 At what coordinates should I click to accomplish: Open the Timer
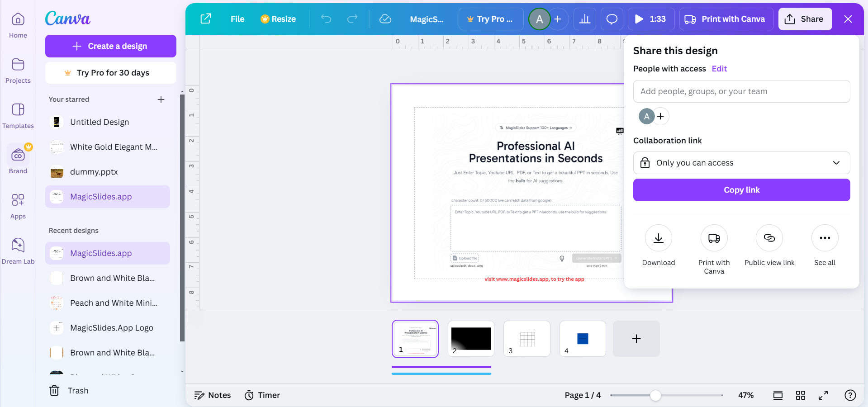pyautogui.click(x=262, y=395)
